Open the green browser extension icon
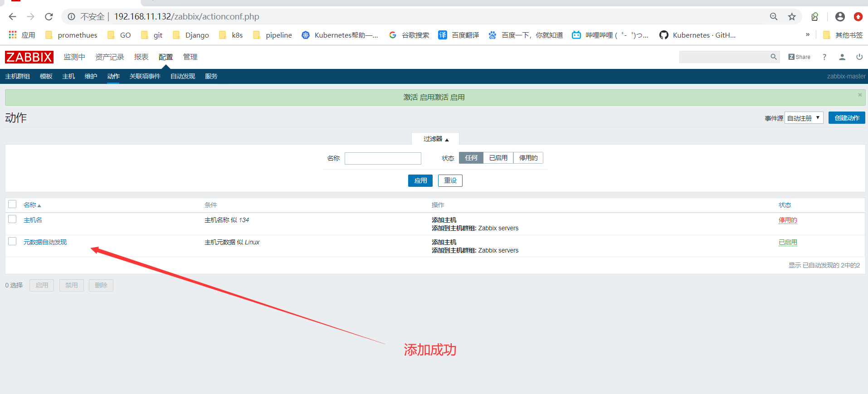This screenshot has width=868, height=394. 815,17
